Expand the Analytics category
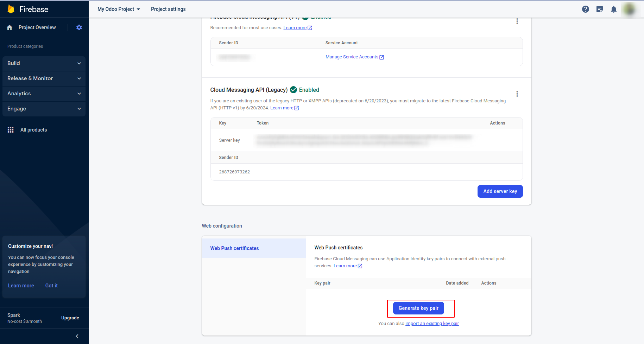The height and width of the screenshot is (344, 644). [44, 94]
